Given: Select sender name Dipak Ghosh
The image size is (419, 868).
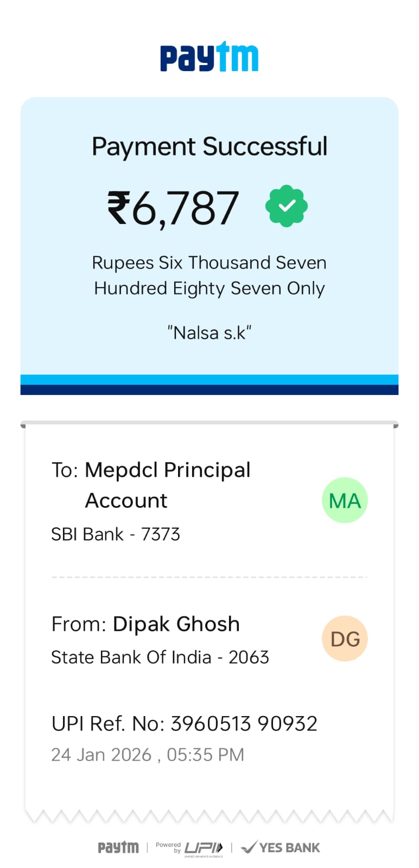Looking at the screenshot, I should click(176, 624).
